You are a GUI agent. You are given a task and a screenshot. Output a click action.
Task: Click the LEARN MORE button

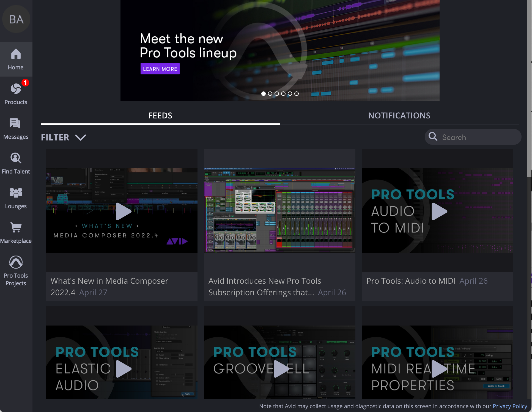160,69
